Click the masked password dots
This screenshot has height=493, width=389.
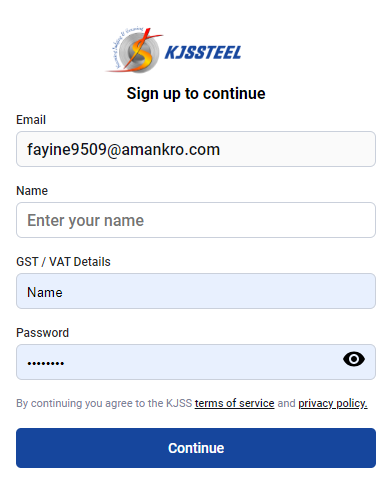(x=46, y=363)
